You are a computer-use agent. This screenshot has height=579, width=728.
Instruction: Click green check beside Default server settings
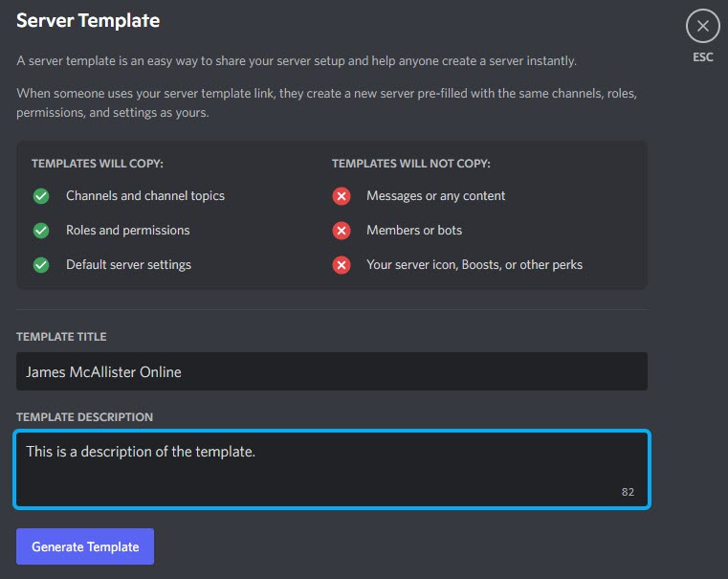tap(41, 265)
